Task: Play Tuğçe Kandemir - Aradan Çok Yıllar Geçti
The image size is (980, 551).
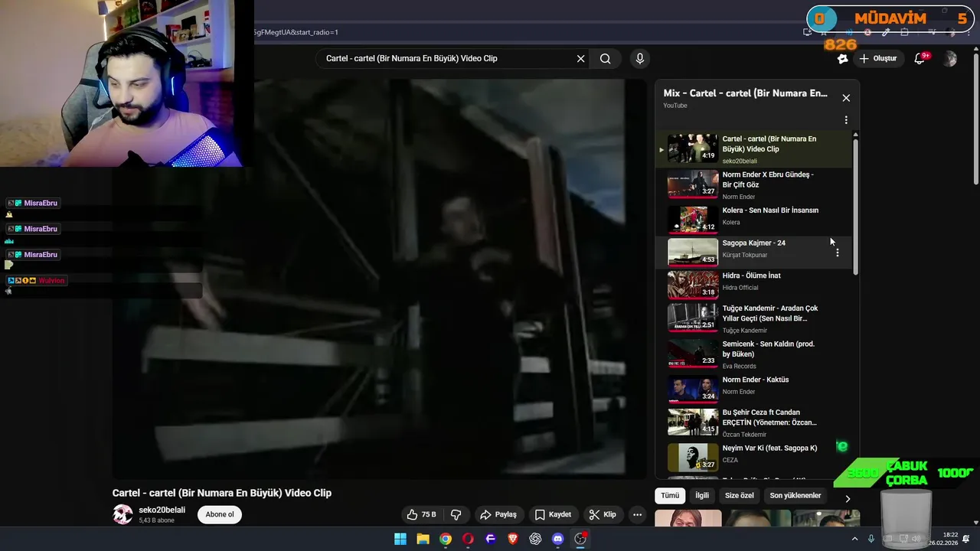Action: [x=753, y=318]
